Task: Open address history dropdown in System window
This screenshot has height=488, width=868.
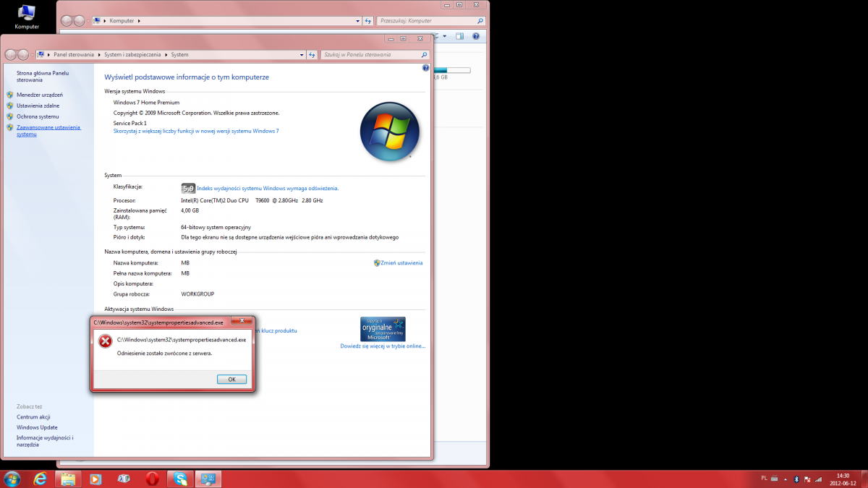Action: click(302, 54)
